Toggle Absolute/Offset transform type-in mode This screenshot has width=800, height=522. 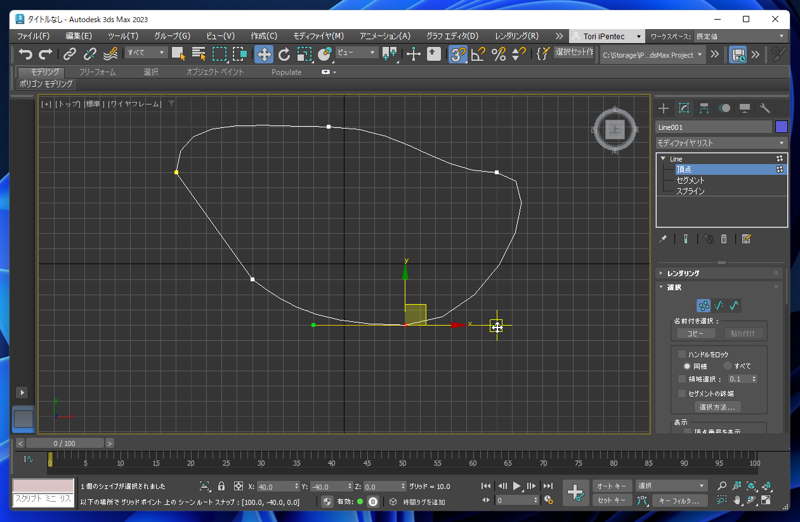(238, 486)
